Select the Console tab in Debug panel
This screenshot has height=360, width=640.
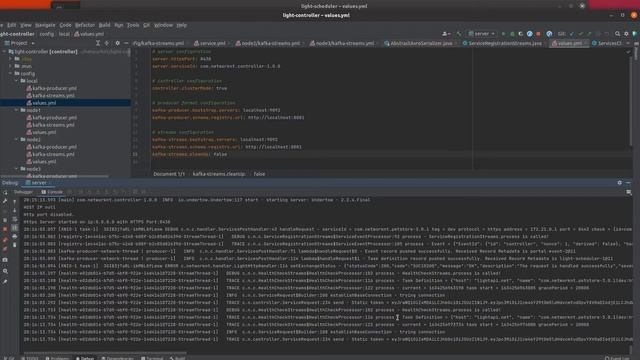pos(52,192)
